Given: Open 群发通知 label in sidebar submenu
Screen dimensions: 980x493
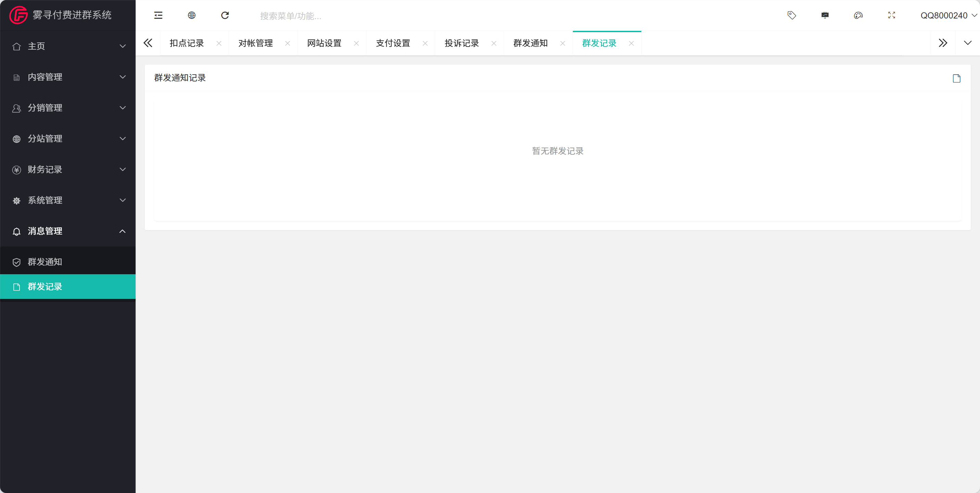Looking at the screenshot, I should click(x=45, y=262).
